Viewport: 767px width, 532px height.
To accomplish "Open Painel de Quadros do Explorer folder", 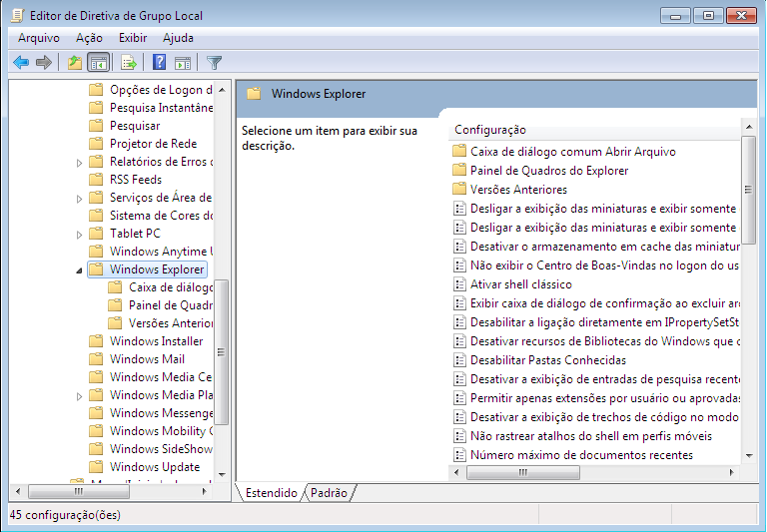I will click(541, 171).
